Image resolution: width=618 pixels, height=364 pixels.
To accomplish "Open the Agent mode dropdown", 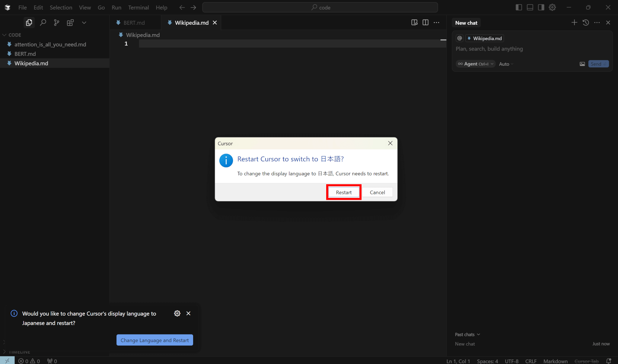I will click(x=476, y=64).
